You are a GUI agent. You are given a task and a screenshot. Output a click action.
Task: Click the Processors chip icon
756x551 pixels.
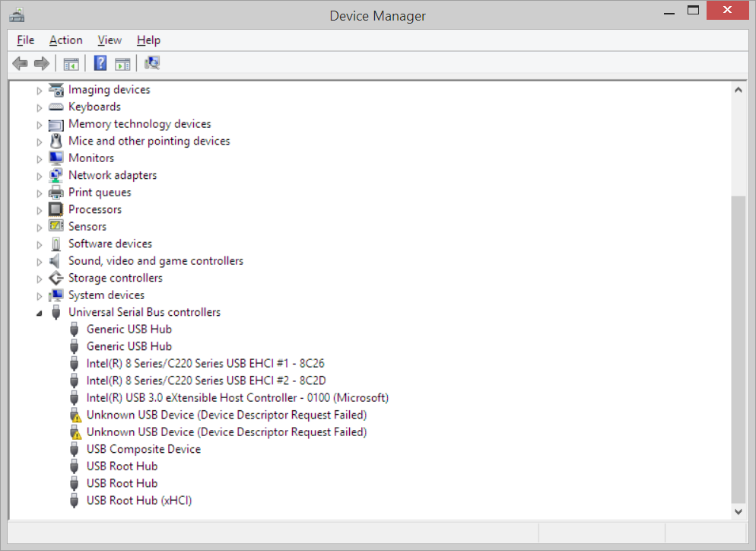[x=56, y=209]
